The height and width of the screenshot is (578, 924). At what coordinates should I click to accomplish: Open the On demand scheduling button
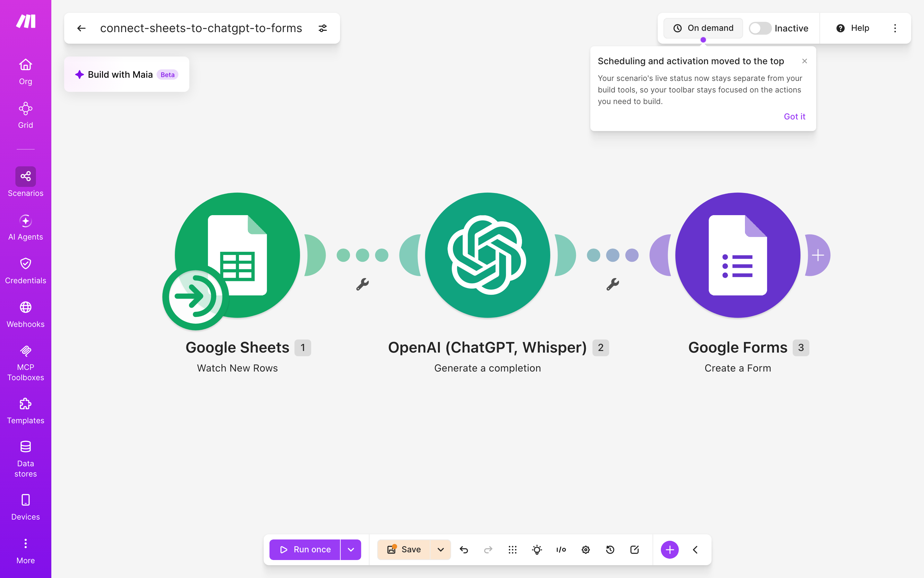pyautogui.click(x=703, y=28)
